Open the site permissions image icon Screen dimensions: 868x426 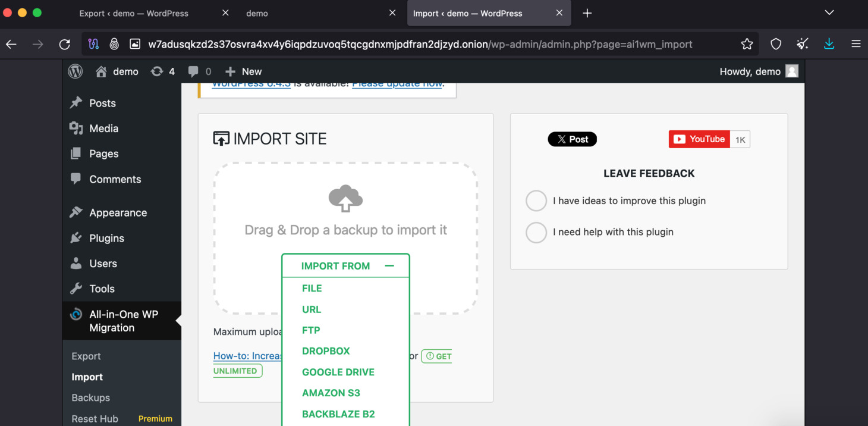point(135,44)
